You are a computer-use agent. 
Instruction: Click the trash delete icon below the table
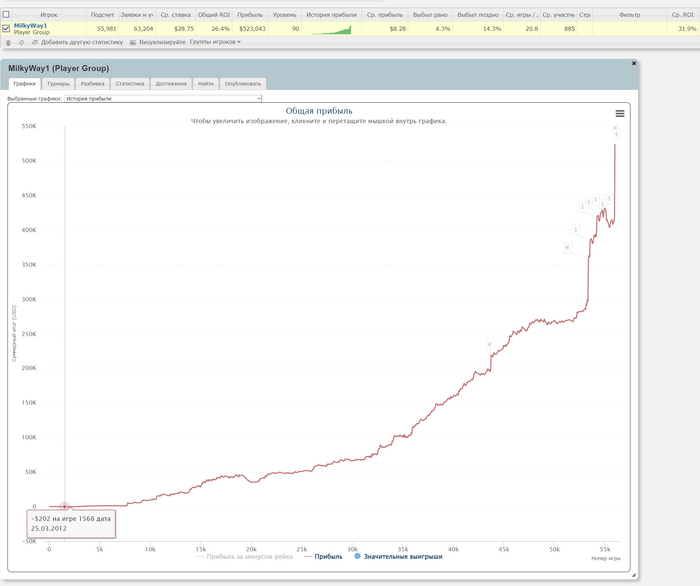(x=8, y=42)
